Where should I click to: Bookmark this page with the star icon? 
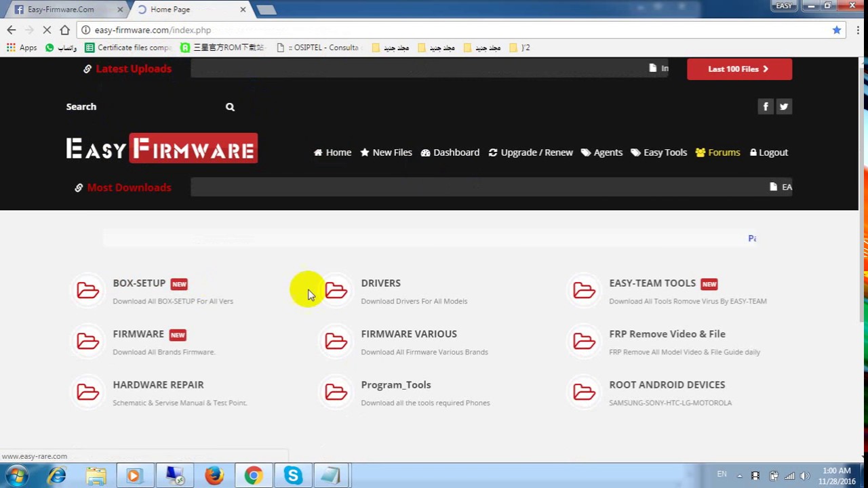837,30
